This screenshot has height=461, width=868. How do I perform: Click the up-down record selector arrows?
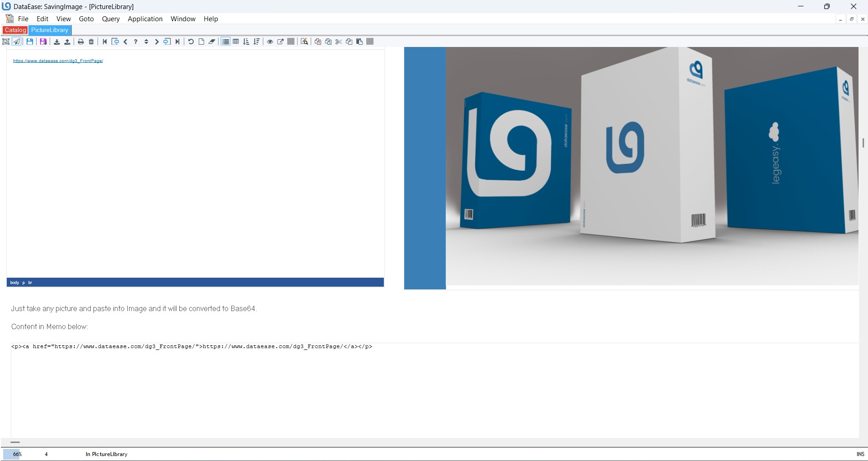tap(146, 42)
